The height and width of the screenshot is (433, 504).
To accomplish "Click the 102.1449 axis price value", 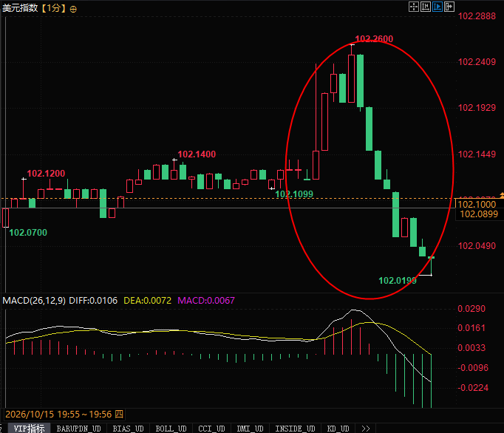I will pyautogui.click(x=477, y=154).
